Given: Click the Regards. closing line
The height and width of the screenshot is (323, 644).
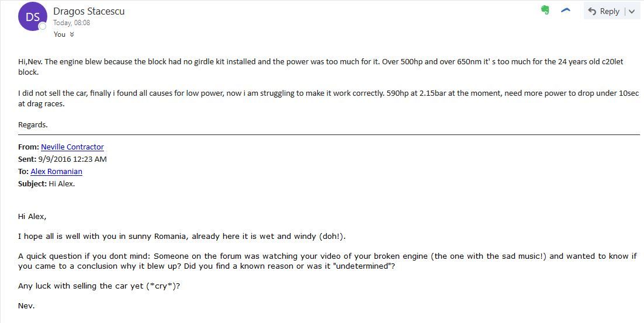Looking at the screenshot, I should click(33, 125).
